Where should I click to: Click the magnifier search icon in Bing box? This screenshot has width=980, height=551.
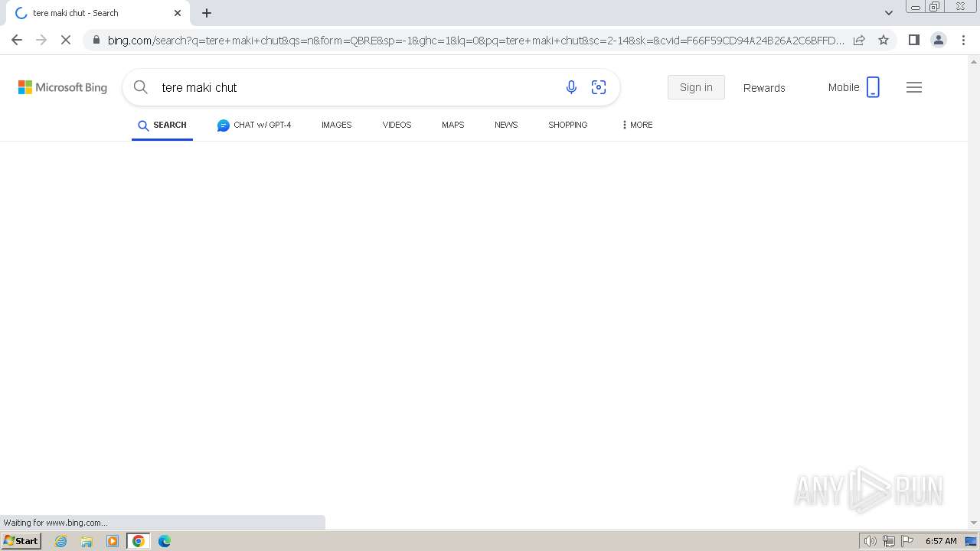click(141, 87)
